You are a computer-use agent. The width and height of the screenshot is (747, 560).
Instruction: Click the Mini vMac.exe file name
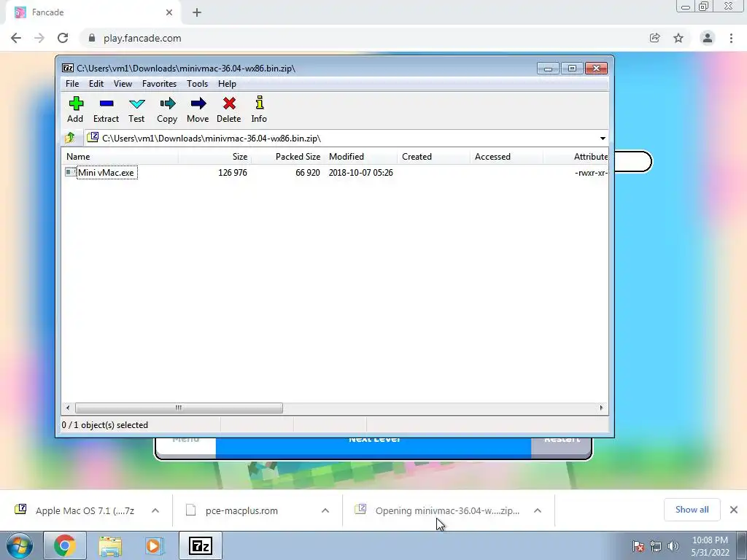pyautogui.click(x=107, y=172)
